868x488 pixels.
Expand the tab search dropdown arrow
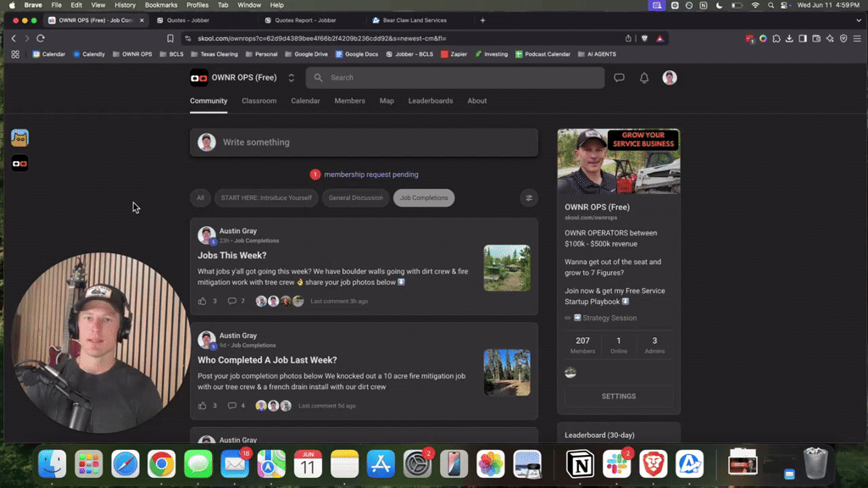pos(859,20)
